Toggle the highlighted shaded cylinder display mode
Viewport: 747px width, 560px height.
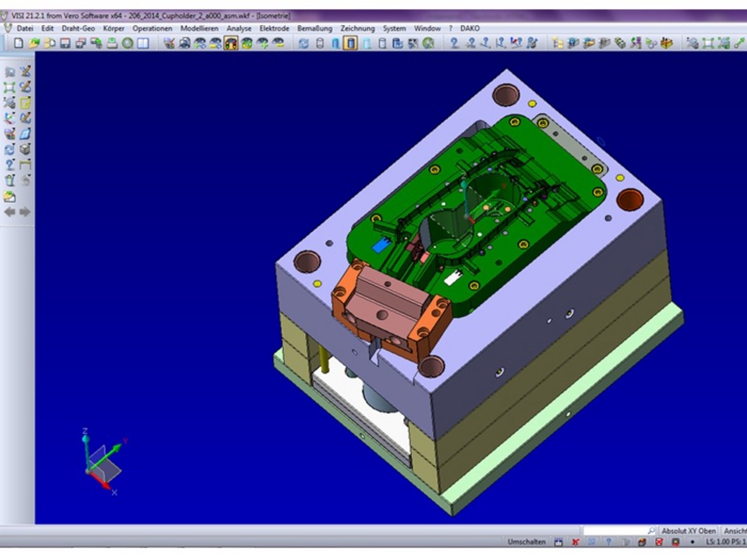pos(350,43)
